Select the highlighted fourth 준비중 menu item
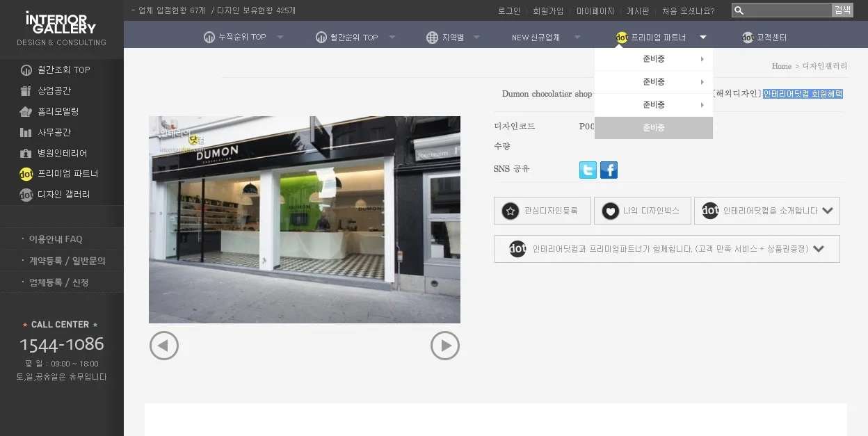This screenshot has width=868, height=436. (x=654, y=128)
